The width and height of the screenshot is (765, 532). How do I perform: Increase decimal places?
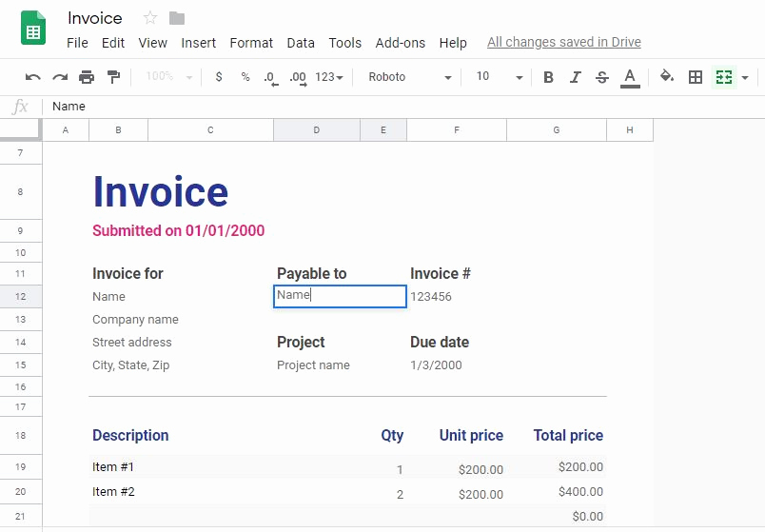click(x=298, y=78)
